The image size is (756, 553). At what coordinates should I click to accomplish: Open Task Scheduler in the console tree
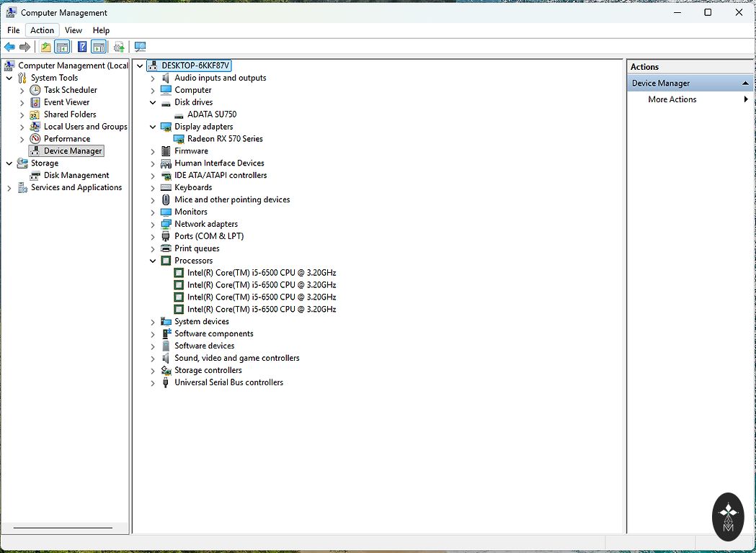tap(70, 90)
